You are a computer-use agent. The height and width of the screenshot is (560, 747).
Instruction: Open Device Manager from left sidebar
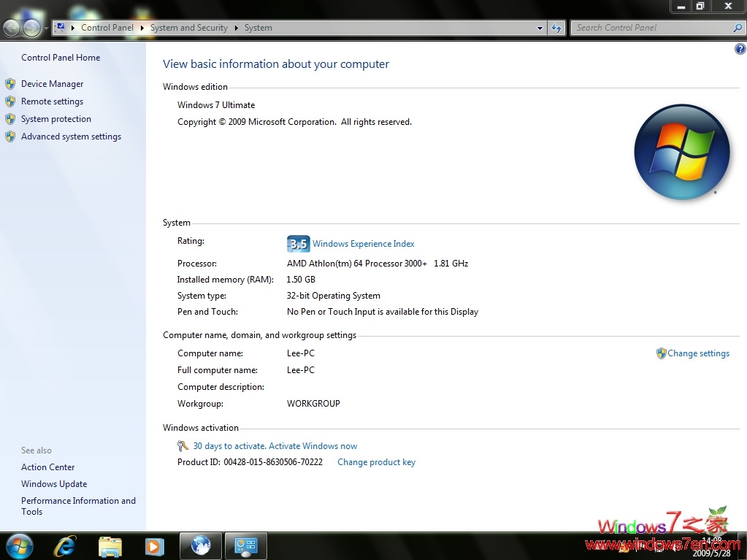pyautogui.click(x=52, y=84)
